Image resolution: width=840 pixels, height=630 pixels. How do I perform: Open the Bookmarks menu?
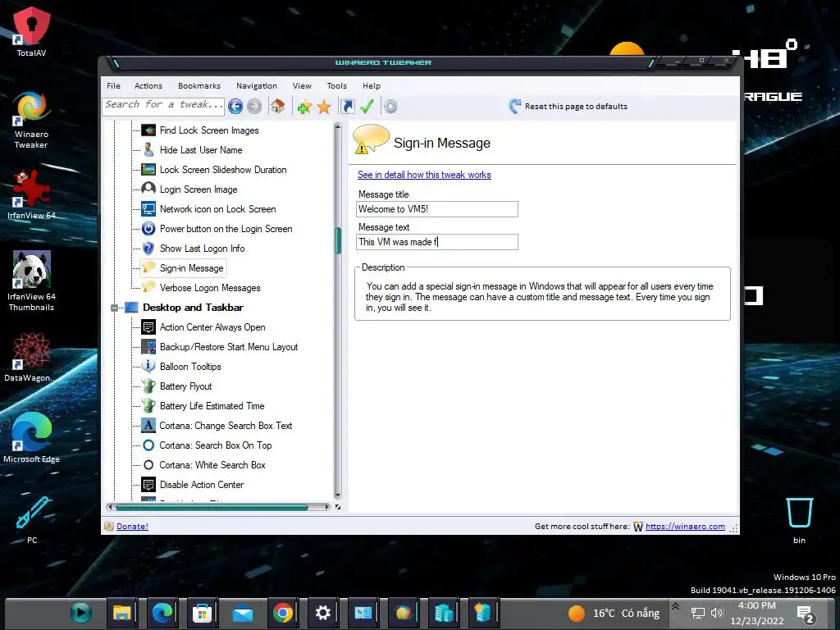[199, 85]
